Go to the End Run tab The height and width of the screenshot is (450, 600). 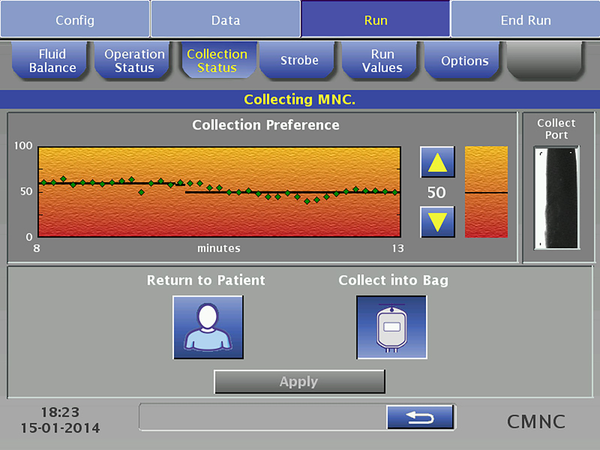click(525, 19)
